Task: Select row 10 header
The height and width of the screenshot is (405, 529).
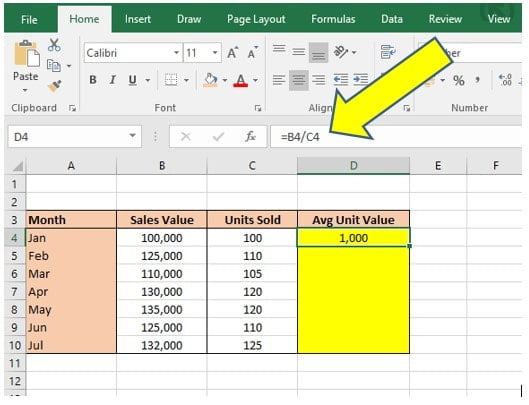Action: point(15,345)
